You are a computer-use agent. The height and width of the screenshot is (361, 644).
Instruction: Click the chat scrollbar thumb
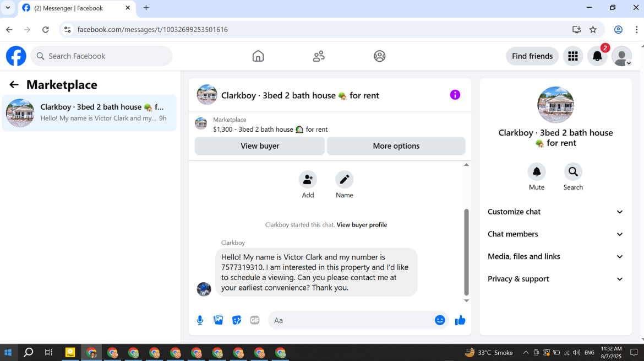click(466, 252)
